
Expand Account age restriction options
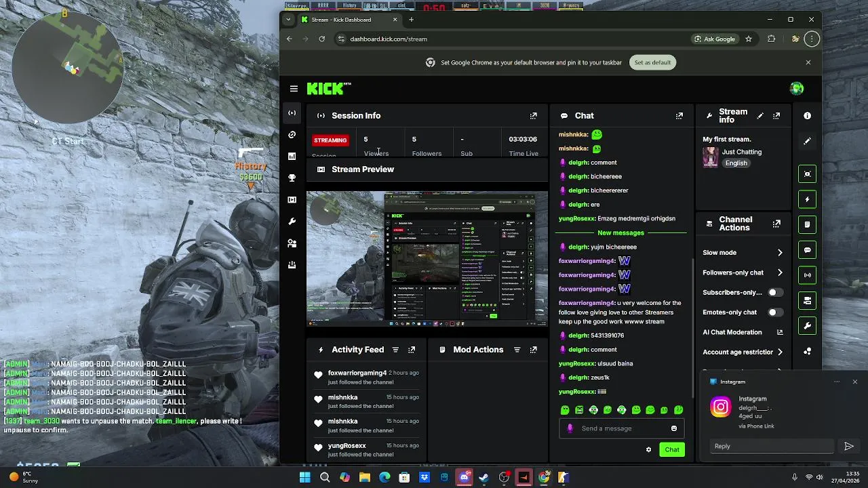[x=780, y=352]
